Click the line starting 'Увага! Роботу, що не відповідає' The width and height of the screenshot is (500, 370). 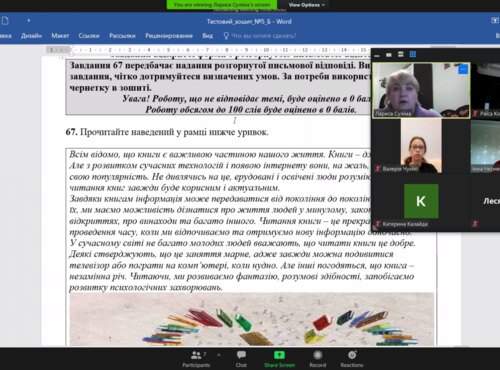[x=247, y=99]
